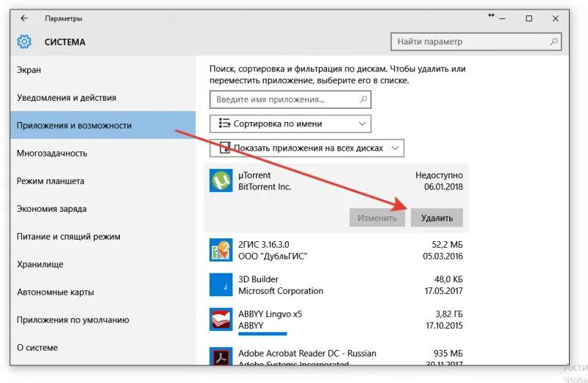This screenshot has height=383, width=588.
Task: Click the Удалить button for µTorrent
Action: pyautogui.click(x=437, y=218)
